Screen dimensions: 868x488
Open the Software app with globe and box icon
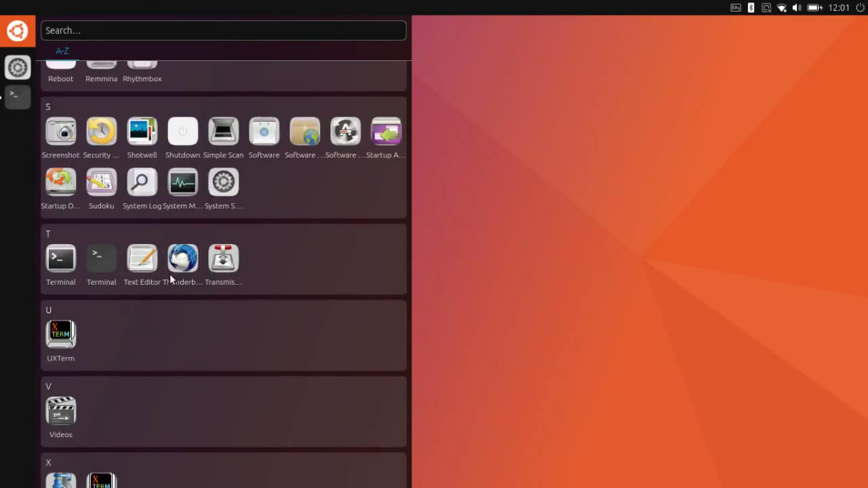[304, 131]
